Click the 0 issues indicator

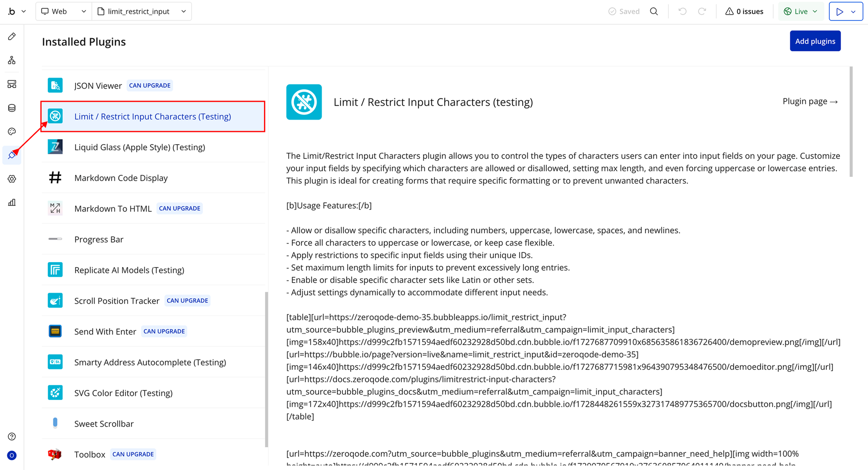pyautogui.click(x=744, y=11)
